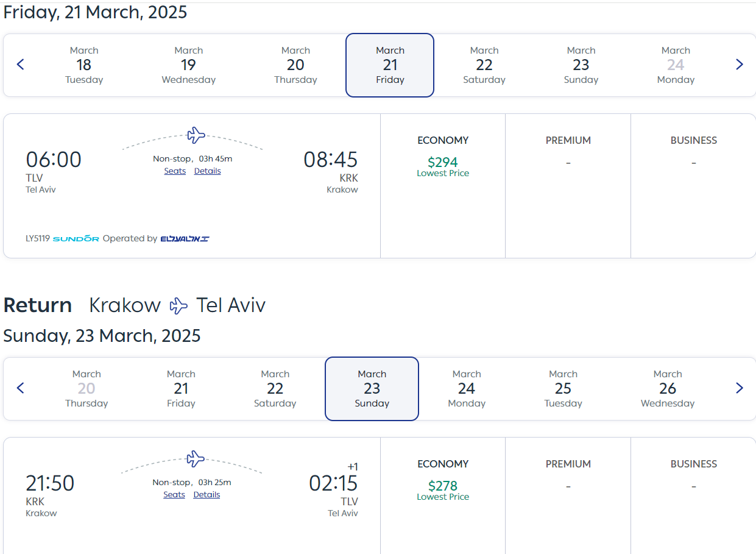Open Details link for outbound flight

(x=207, y=171)
